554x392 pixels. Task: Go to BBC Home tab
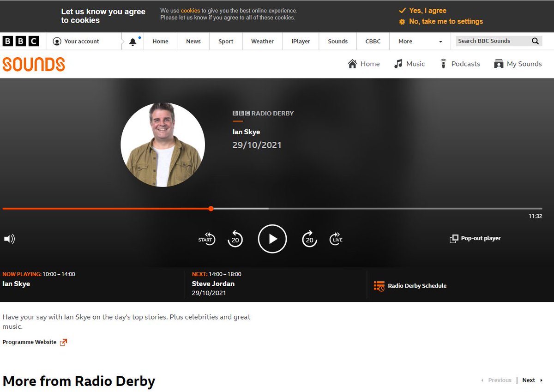(160, 41)
